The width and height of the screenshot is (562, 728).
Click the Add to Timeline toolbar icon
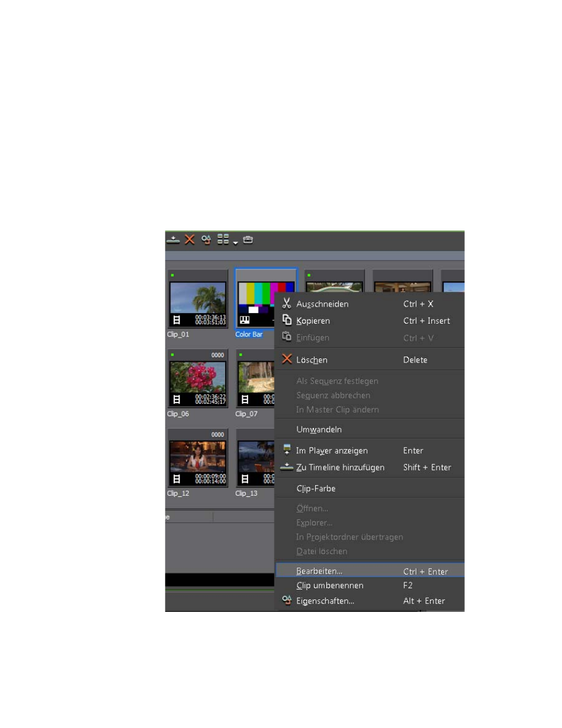pyautogui.click(x=173, y=239)
